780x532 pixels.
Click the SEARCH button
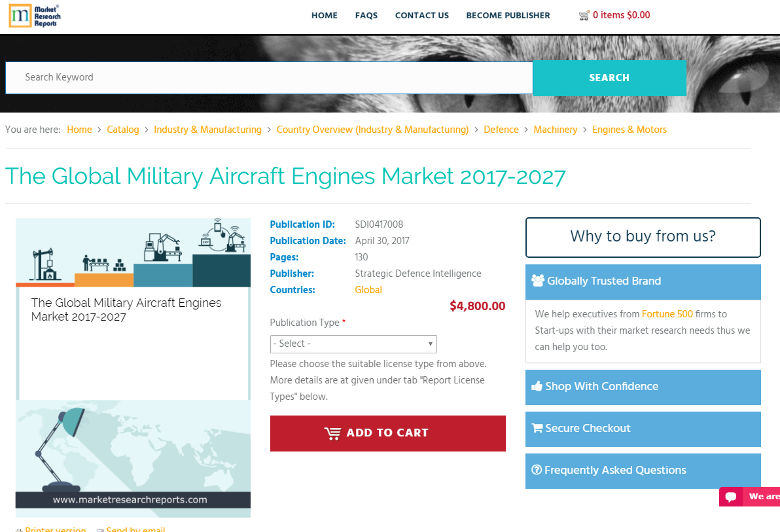609,78
